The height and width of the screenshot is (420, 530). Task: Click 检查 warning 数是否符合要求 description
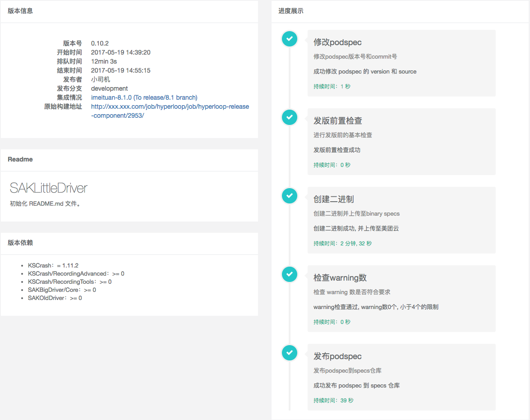(x=351, y=292)
